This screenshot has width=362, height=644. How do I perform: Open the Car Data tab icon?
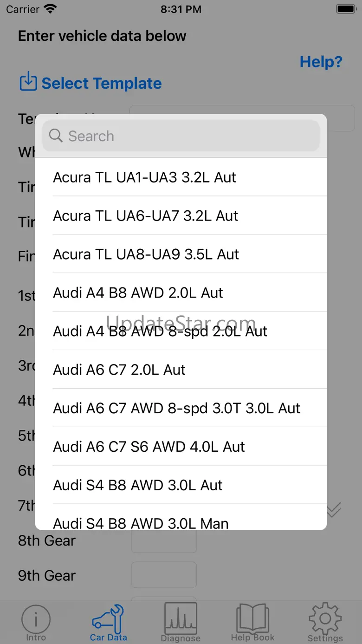[108, 619]
